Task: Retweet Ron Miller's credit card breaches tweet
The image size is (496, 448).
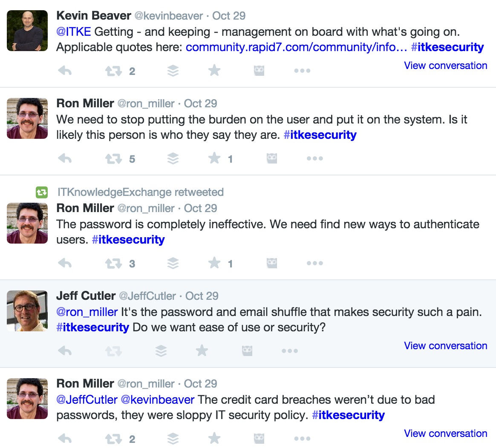Action: point(114,439)
